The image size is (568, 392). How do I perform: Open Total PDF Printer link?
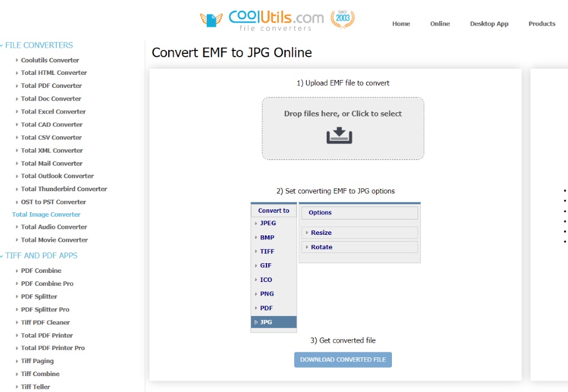(47, 335)
